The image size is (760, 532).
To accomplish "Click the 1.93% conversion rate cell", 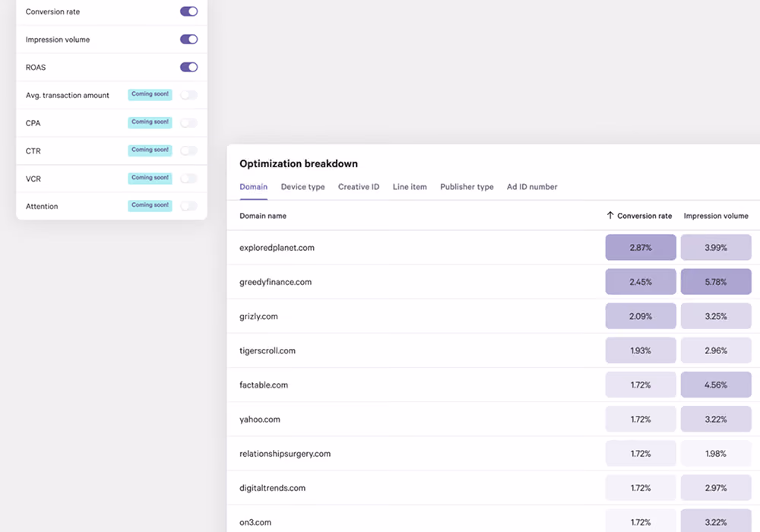I will point(641,350).
